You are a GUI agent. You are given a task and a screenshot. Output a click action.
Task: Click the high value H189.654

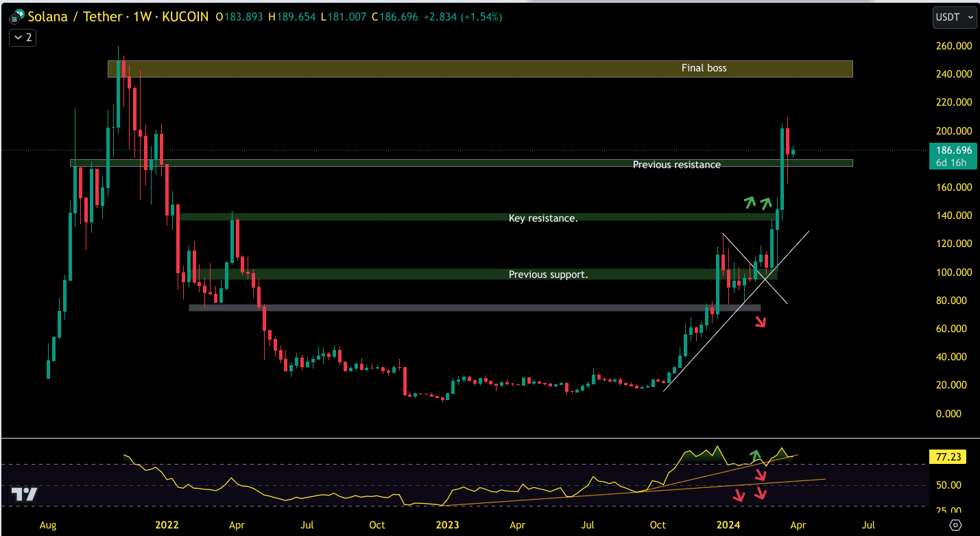(293, 16)
